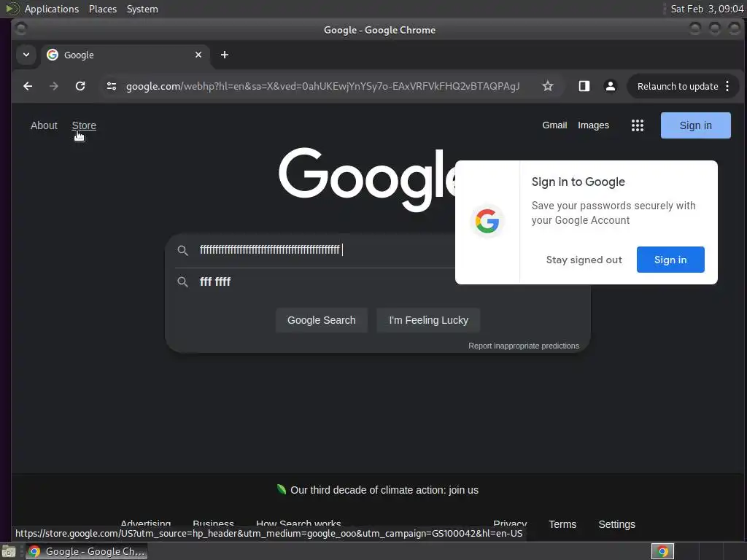Open the Terms footer link
This screenshot has height=560, width=747.
[x=562, y=524]
